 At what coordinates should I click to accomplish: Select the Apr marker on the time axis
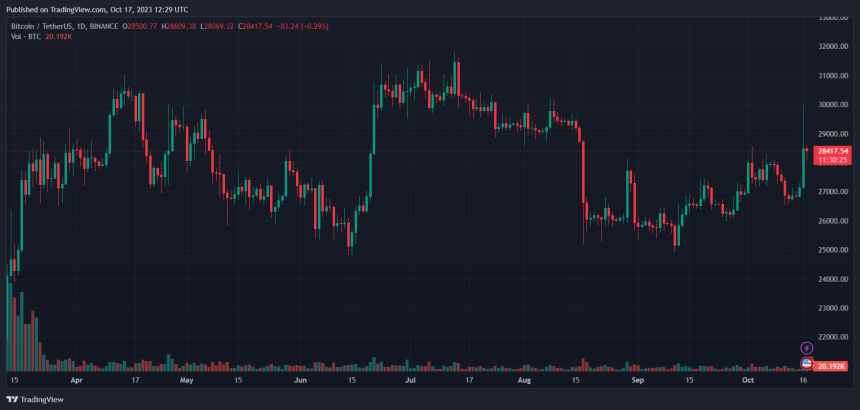tap(77, 381)
